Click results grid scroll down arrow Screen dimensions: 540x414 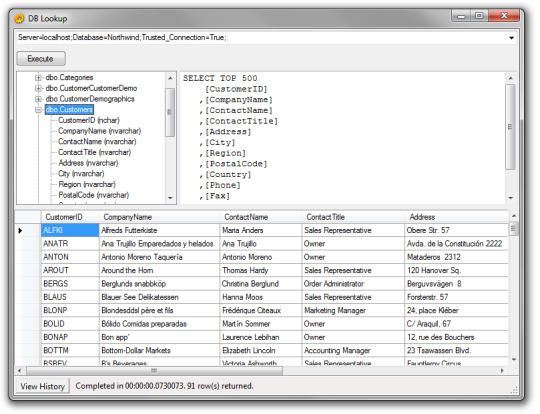[513, 360]
